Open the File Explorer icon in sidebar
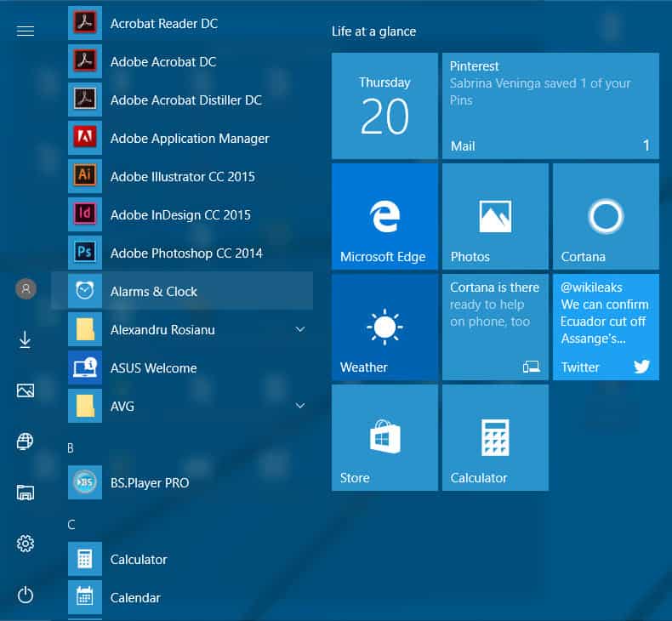 pyautogui.click(x=26, y=493)
